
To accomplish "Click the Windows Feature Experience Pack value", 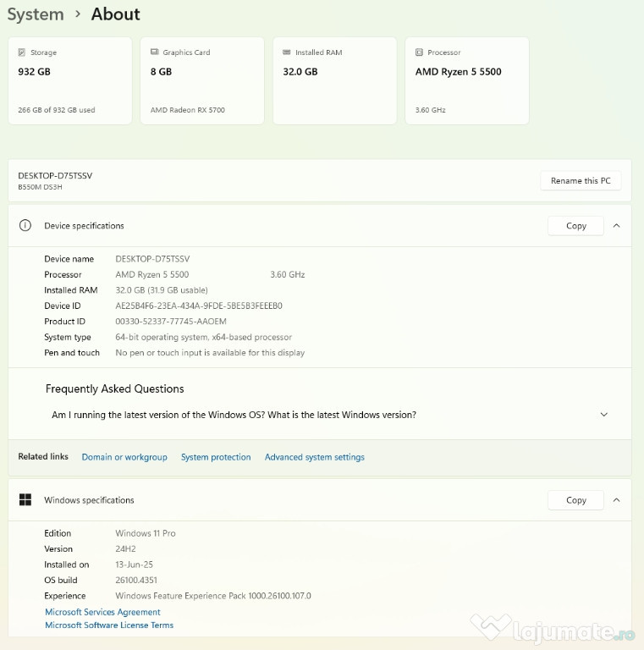I will point(213,596).
